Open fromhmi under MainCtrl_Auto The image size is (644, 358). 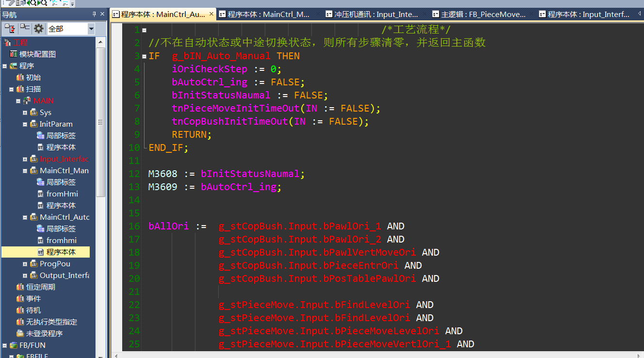(x=62, y=241)
